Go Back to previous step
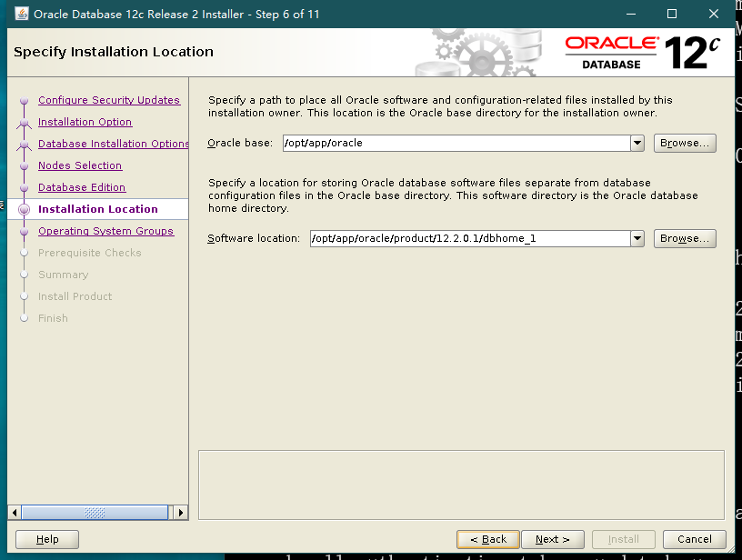Viewport: 742px width, 560px height. [488, 539]
